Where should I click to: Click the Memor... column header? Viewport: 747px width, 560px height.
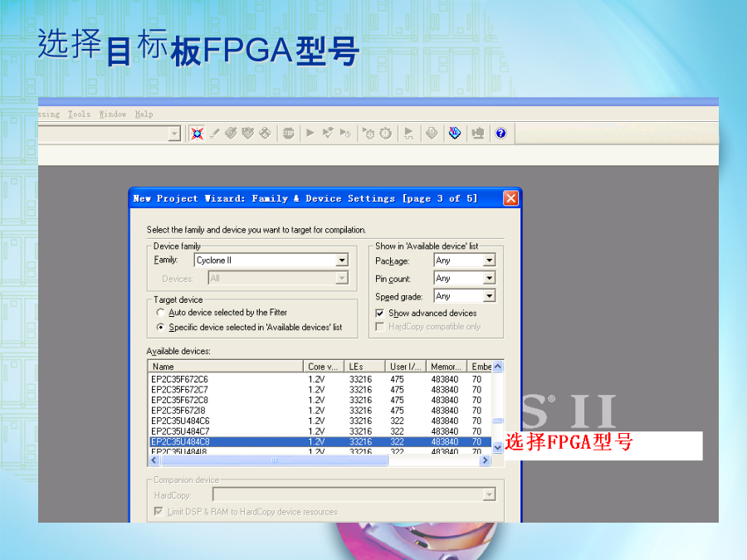pos(447,367)
